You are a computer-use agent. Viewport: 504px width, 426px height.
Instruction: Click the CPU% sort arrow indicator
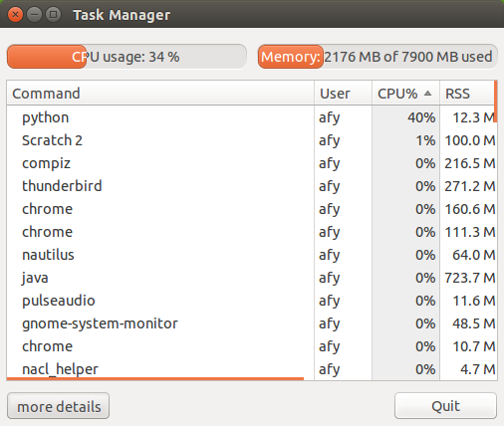427,94
